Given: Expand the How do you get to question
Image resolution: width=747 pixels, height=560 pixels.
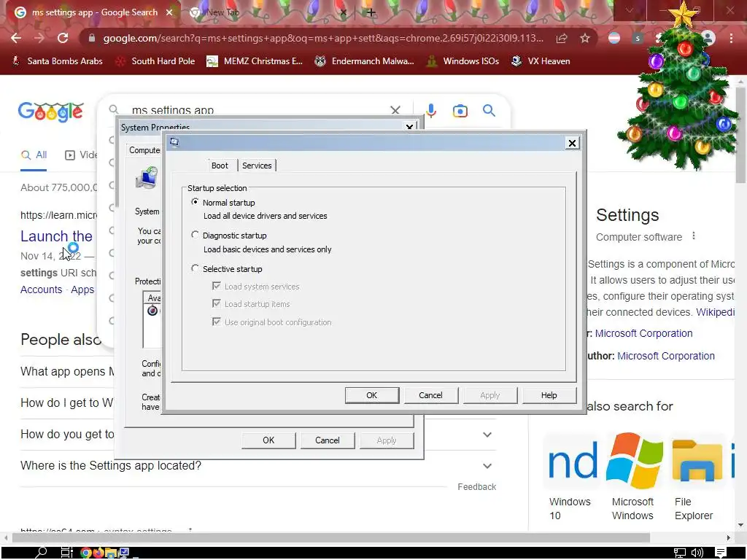Looking at the screenshot, I should 487,435.
